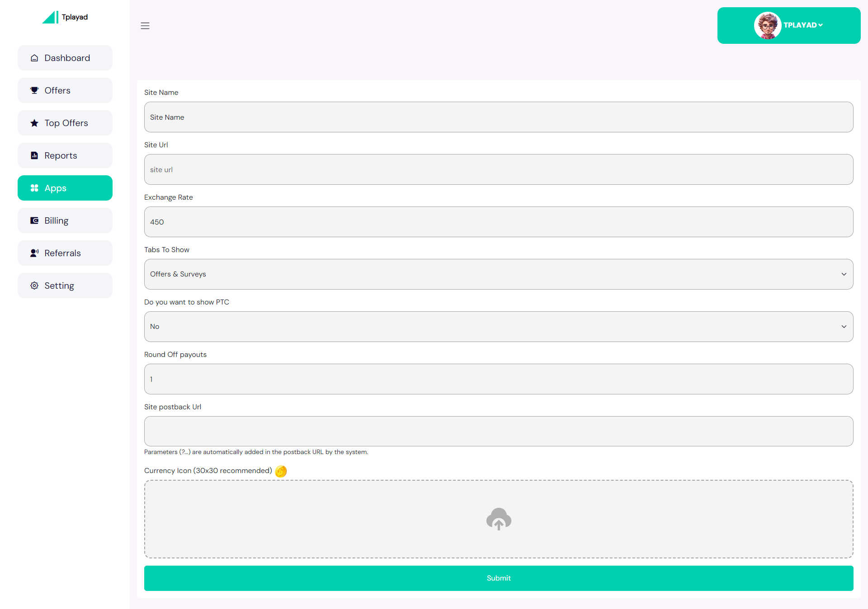The height and width of the screenshot is (609, 868).
Task: Click the cloud upload icon
Action: [499, 519]
